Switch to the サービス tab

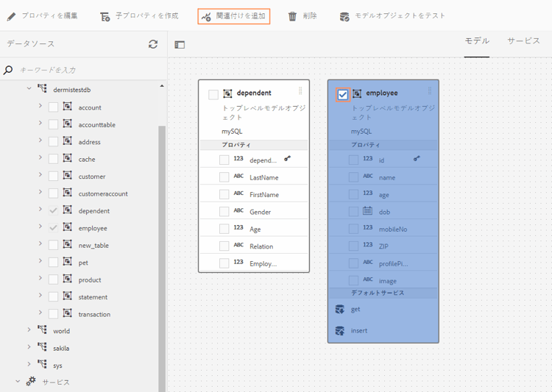click(523, 41)
